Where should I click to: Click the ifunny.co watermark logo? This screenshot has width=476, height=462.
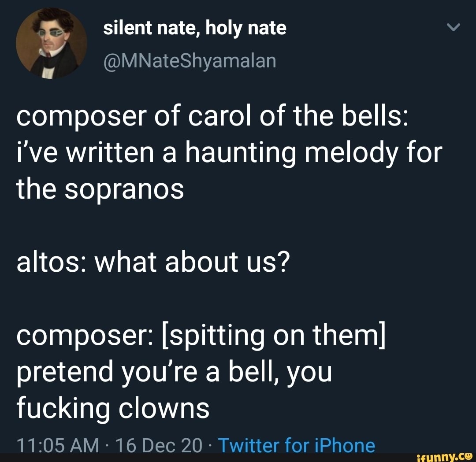point(444,457)
